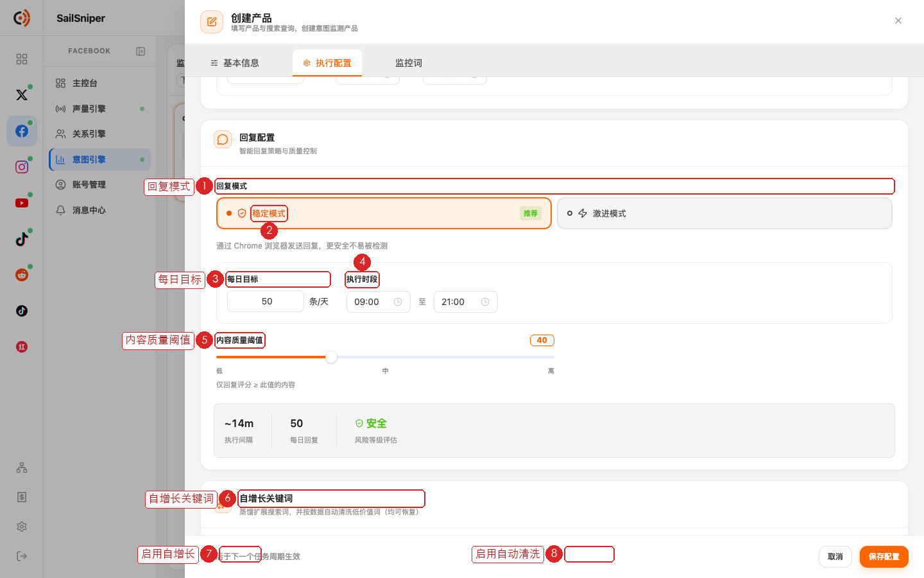
Task: Click 取消 to cancel the dialog
Action: click(835, 557)
